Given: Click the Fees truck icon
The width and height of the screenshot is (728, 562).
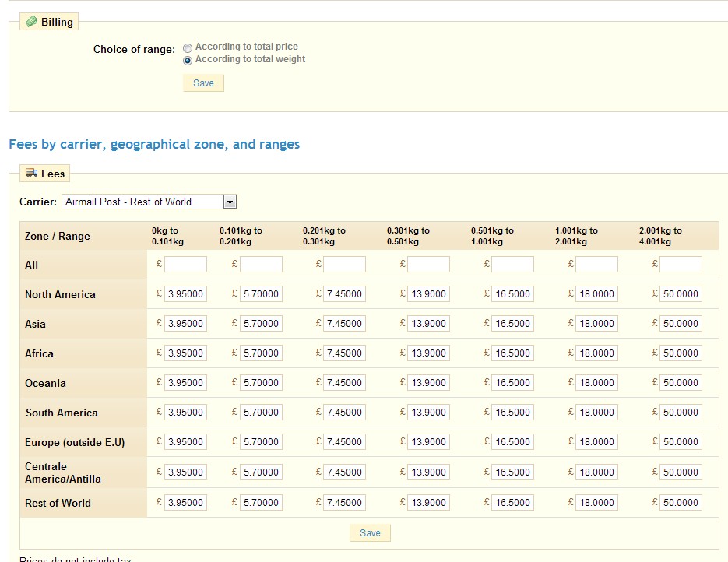Looking at the screenshot, I should coord(31,174).
